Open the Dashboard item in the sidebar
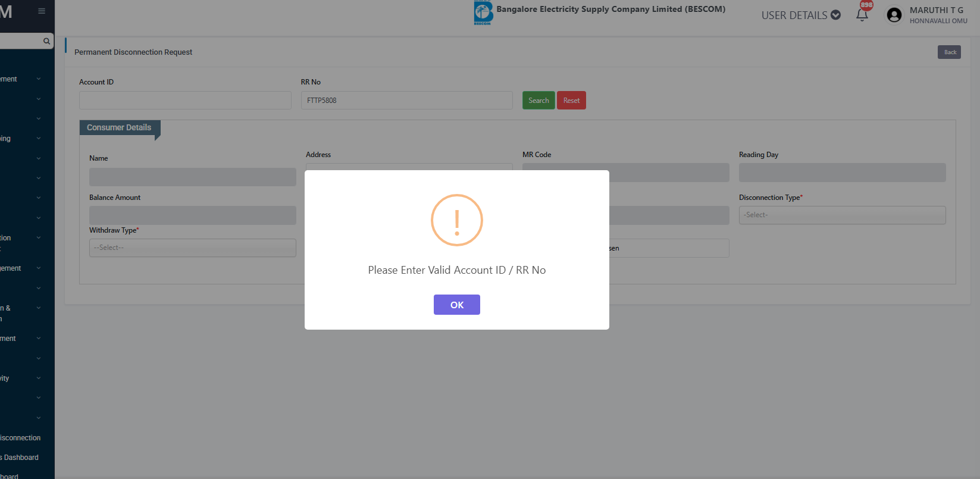Viewport: 980px width, 479px height. (20, 458)
